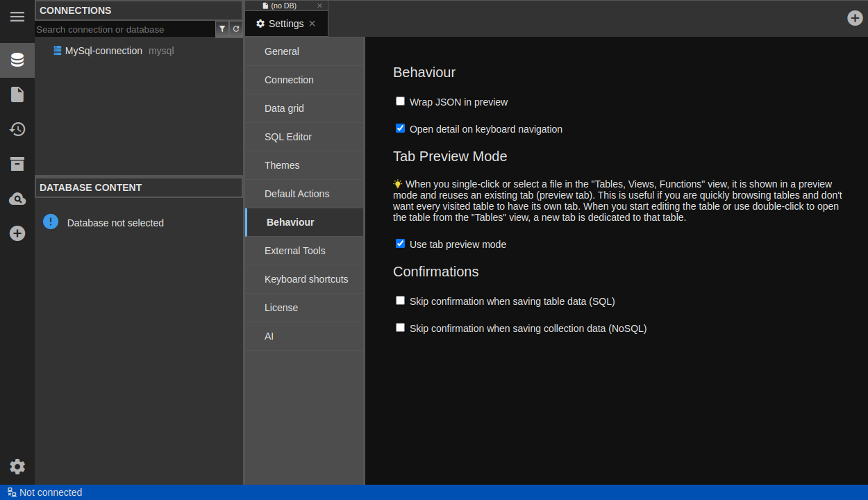Open the hamburger main menu

(x=17, y=17)
